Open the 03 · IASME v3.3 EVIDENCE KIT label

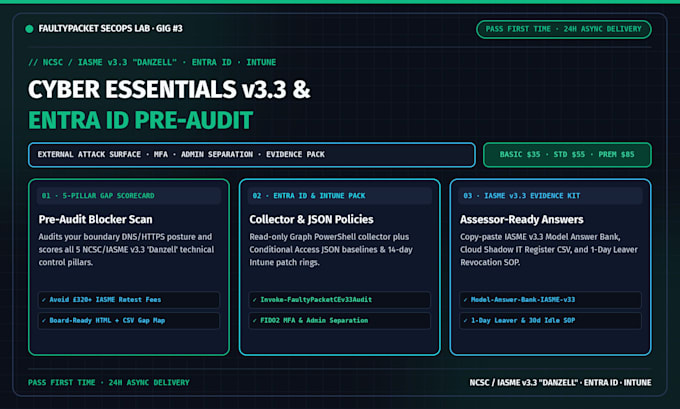[550, 196]
